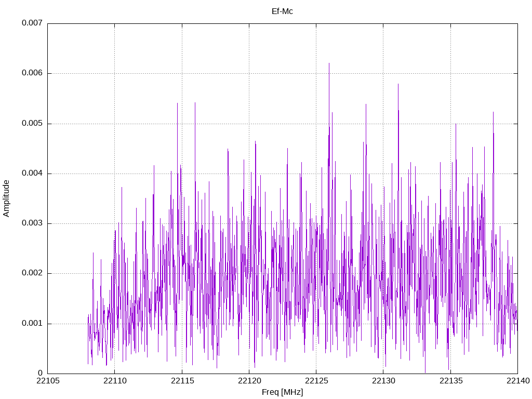Click the 22110 x-axis tick label
The width and height of the screenshot is (532, 399).
tap(115, 381)
